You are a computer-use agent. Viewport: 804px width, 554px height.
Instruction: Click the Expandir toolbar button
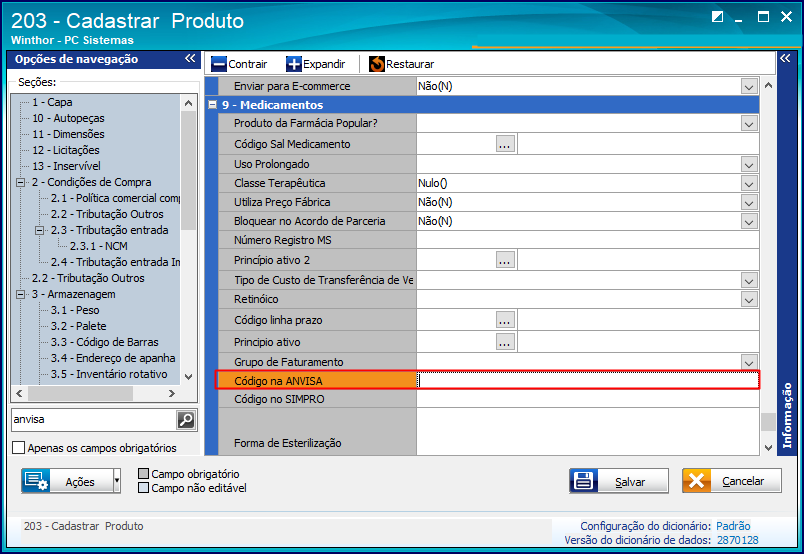pyautogui.click(x=315, y=64)
